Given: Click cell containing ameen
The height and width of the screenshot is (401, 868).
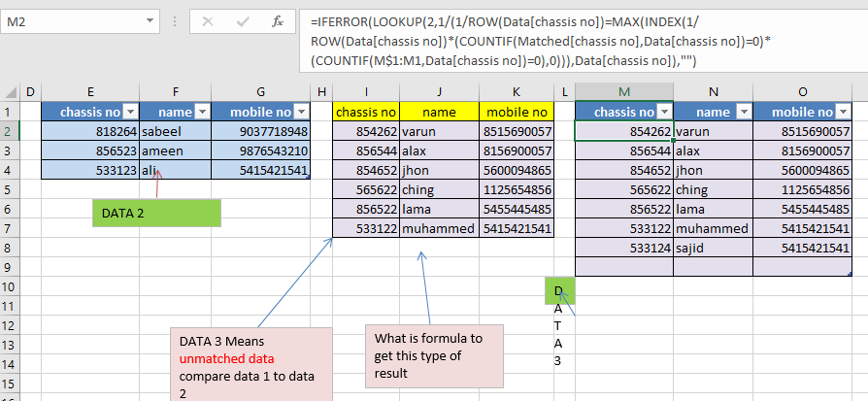Looking at the screenshot, I should (x=176, y=151).
